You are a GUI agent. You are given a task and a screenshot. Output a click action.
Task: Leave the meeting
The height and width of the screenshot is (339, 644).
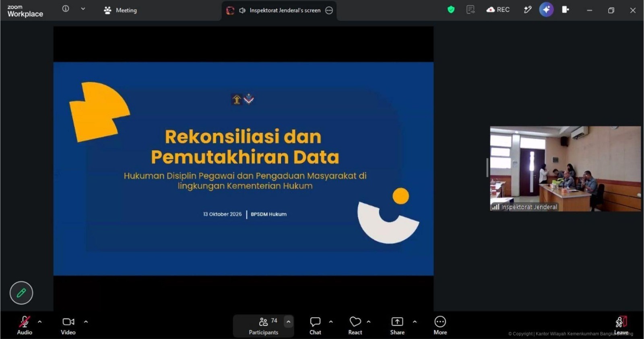621,325
